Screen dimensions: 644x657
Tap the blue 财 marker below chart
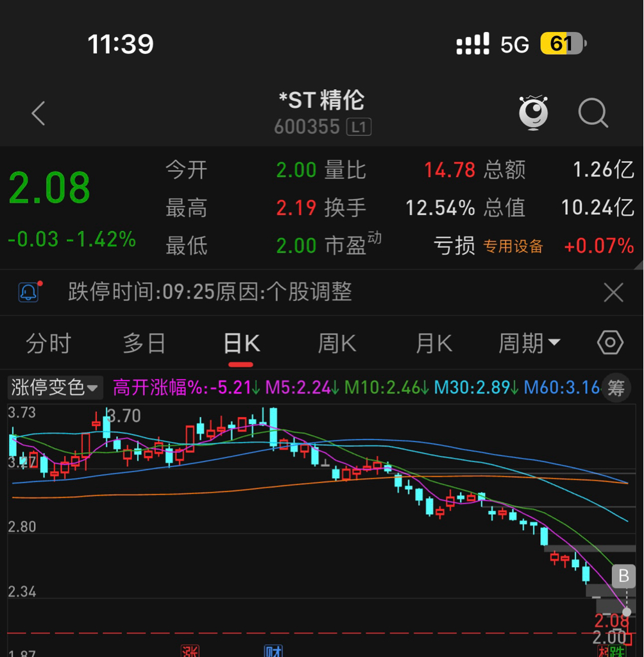point(274,651)
